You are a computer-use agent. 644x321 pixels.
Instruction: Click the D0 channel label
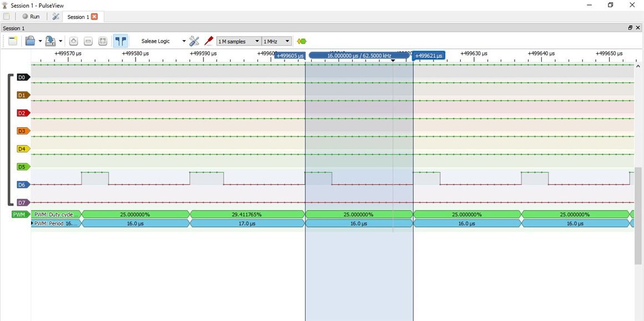23,77
